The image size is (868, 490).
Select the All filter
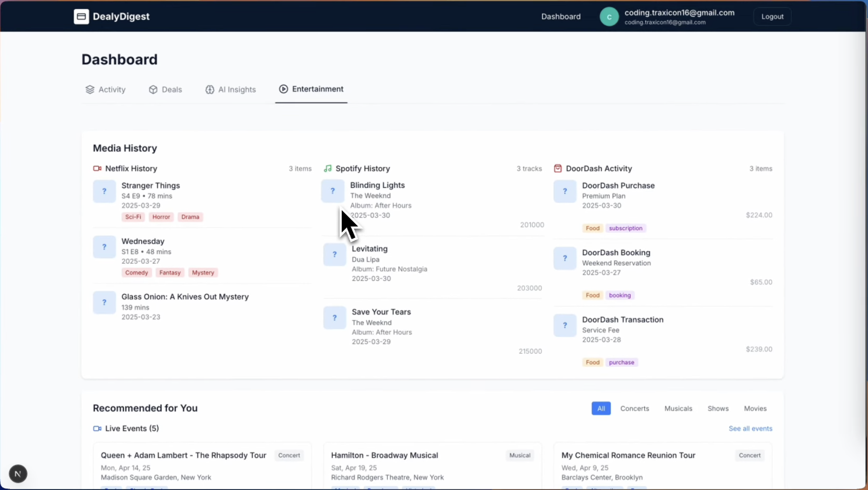click(x=601, y=408)
